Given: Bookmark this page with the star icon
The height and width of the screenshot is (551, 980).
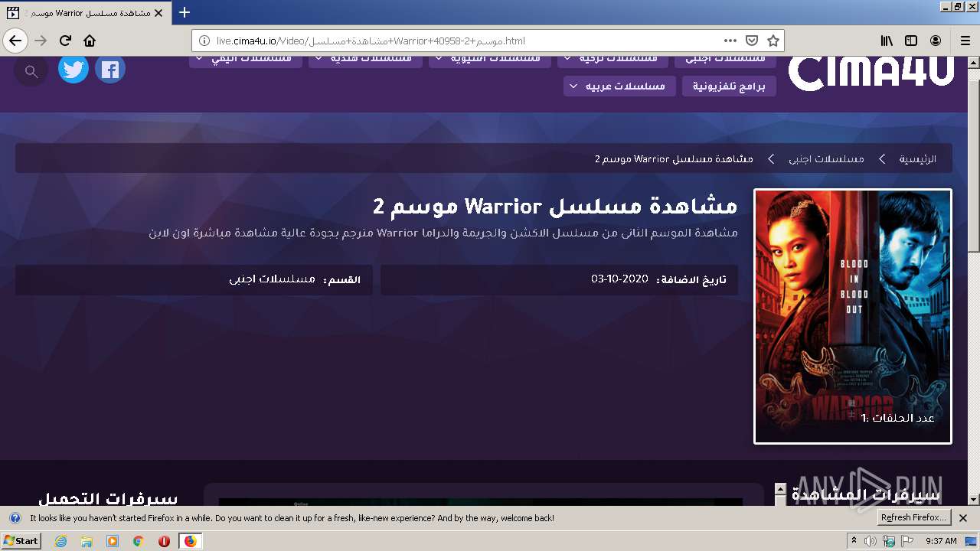Looking at the screenshot, I should [x=773, y=41].
